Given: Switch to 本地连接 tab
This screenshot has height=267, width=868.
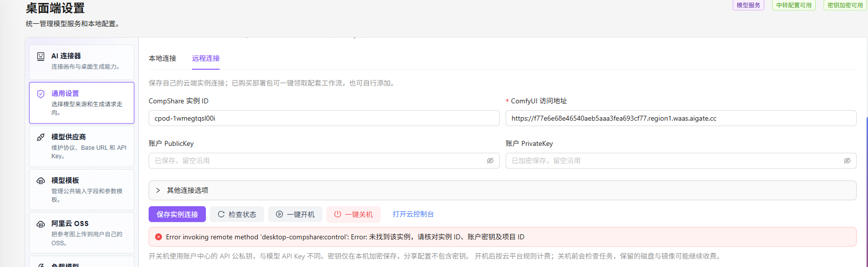Looking at the screenshot, I should click(x=162, y=58).
